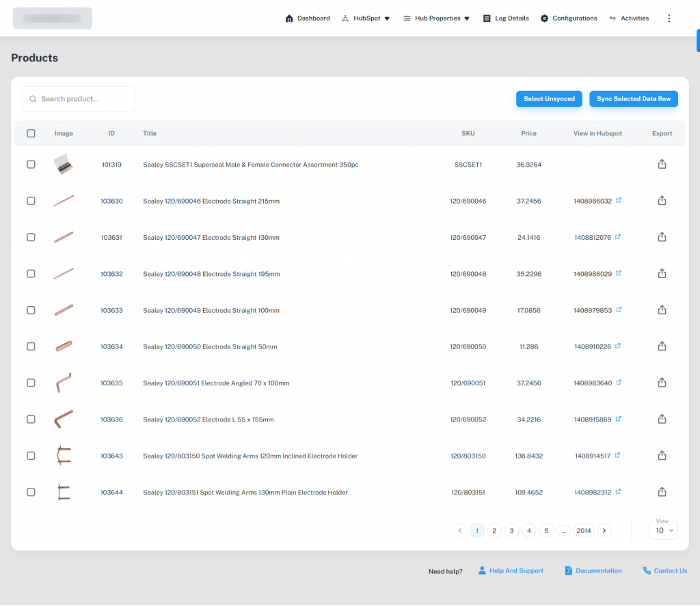Export the Electrode Straight 130mm row
The image size is (700, 606).
point(662,237)
